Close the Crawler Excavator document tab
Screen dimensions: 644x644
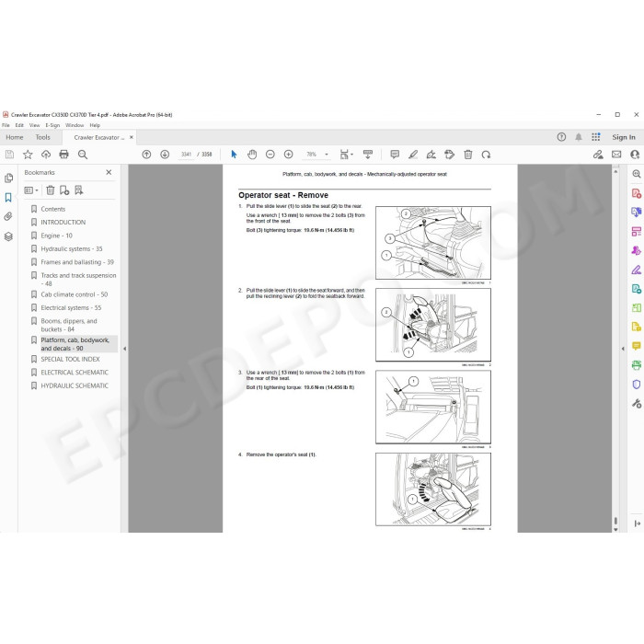[x=132, y=137]
